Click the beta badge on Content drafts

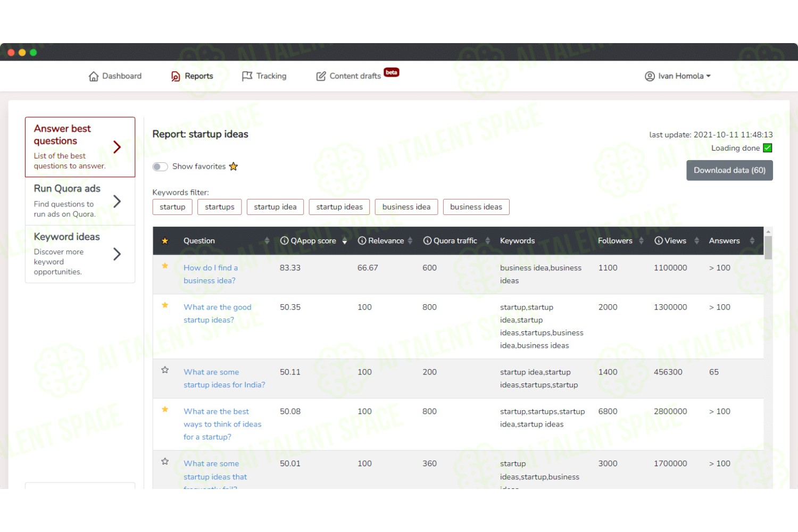(x=392, y=72)
